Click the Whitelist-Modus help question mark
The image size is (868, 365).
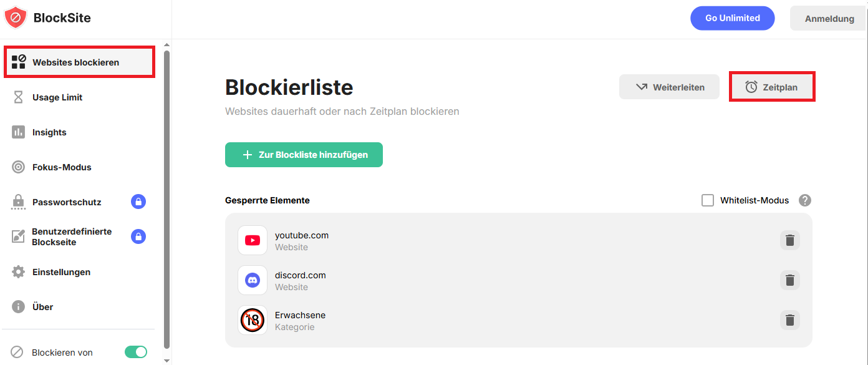(x=805, y=200)
